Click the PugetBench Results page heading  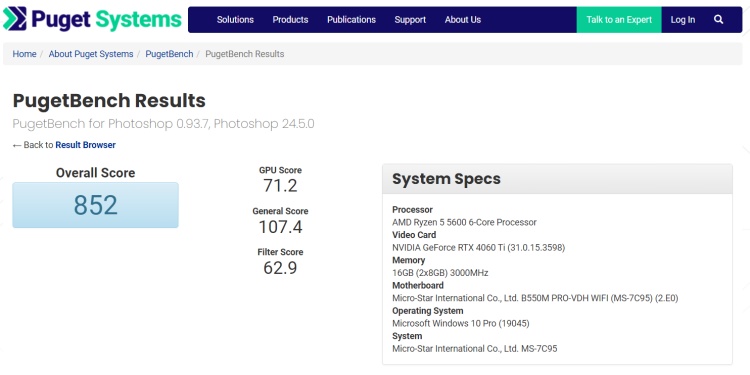(109, 100)
